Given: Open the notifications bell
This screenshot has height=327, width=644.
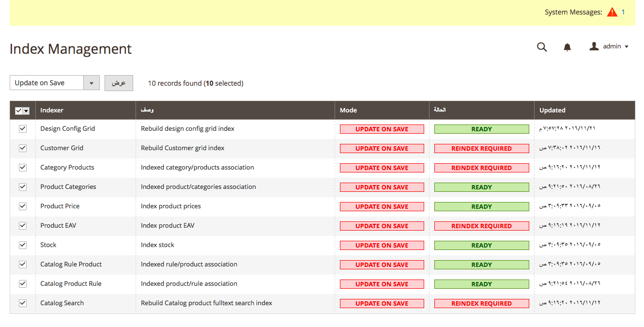Looking at the screenshot, I should [x=567, y=47].
